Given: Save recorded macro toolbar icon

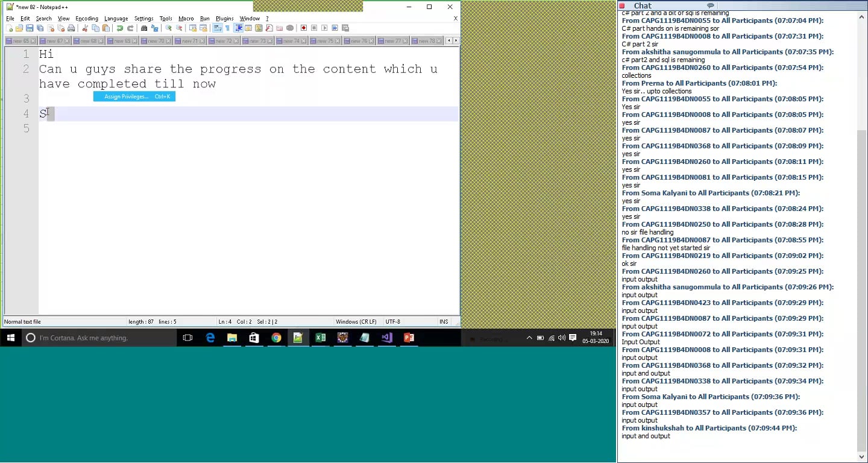Looking at the screenshot, I should 345,28.
